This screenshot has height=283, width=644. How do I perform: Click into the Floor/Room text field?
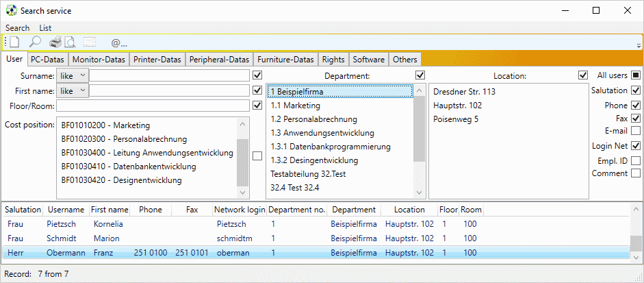coord(153,106)
